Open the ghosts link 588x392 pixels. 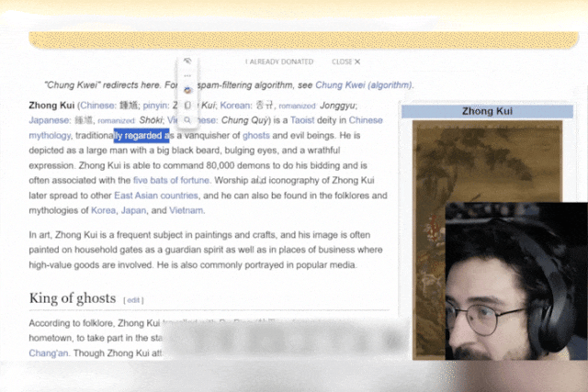point(256,135)
